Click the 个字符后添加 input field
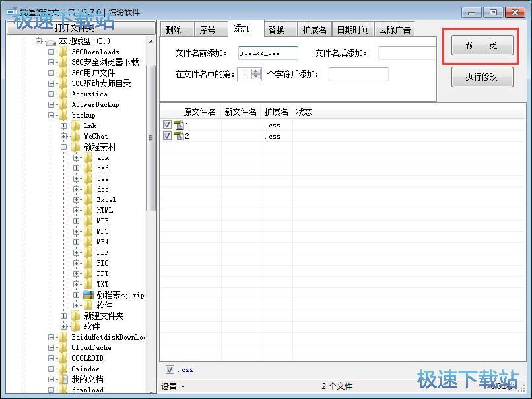 [358, 75]
